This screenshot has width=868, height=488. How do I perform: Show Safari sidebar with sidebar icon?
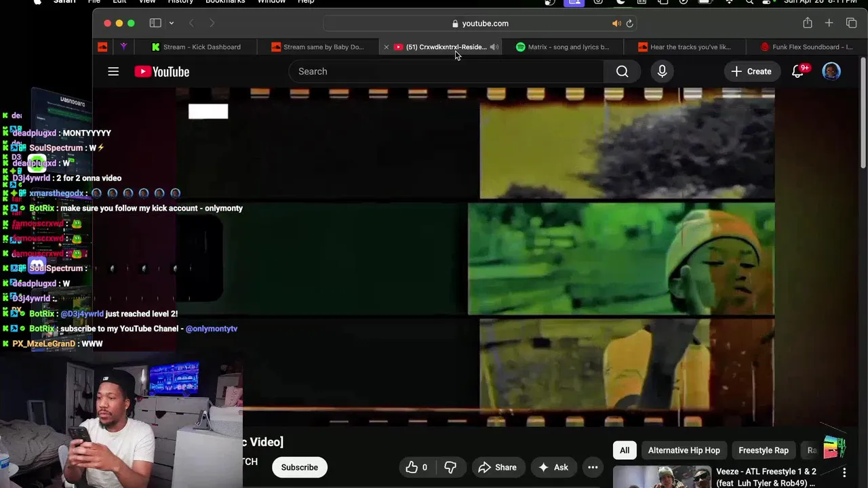point(155,23)
